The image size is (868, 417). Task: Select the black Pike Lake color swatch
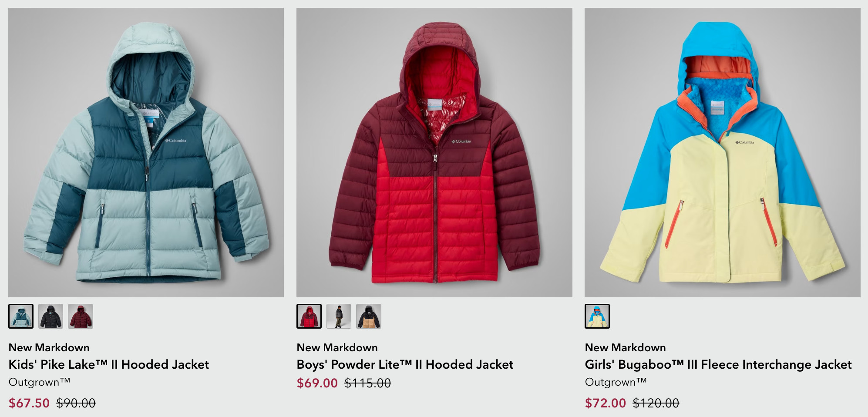pos(50,316)
